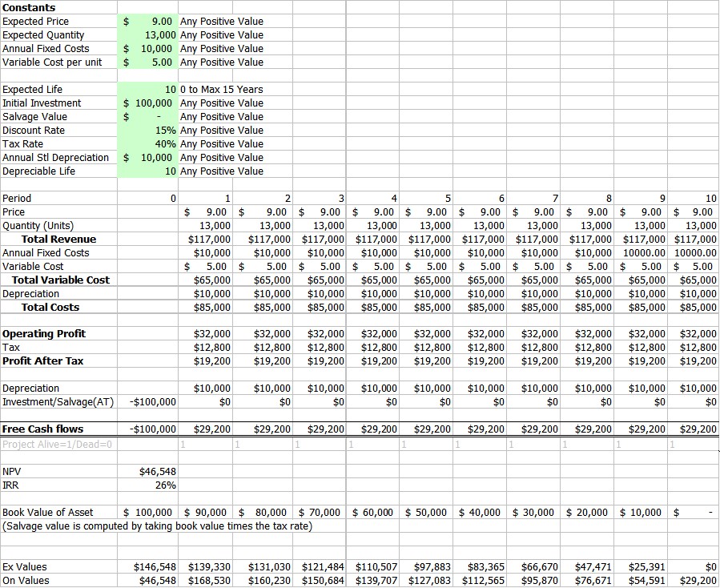Screen dimensions: 720x588
Task: Click the Constants heading cell
Action: [29, 7]
